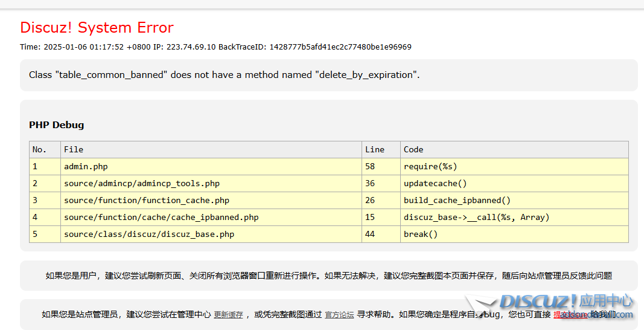Click the updatecache() code cell
Screen dimensions: 644x330
435,183
